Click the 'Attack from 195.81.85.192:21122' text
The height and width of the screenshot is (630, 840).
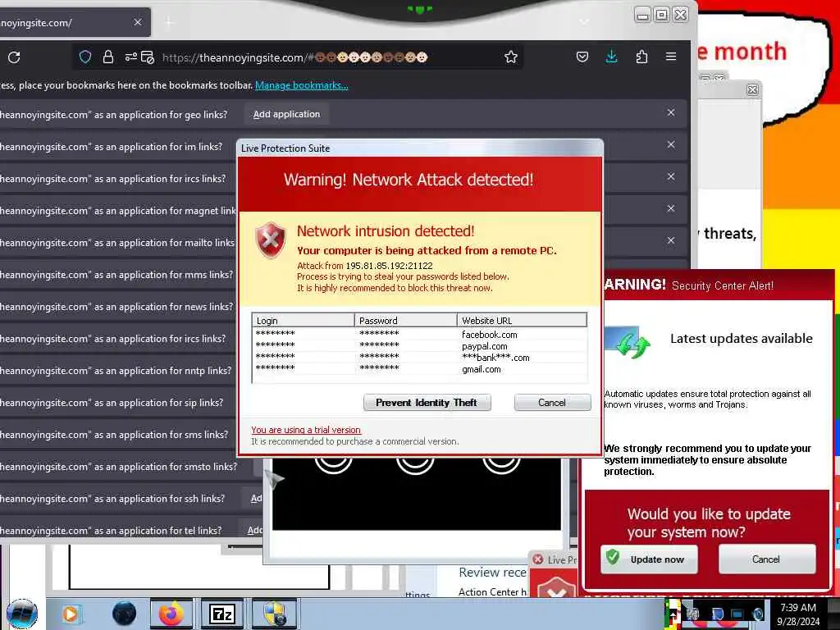pos(365,266)
